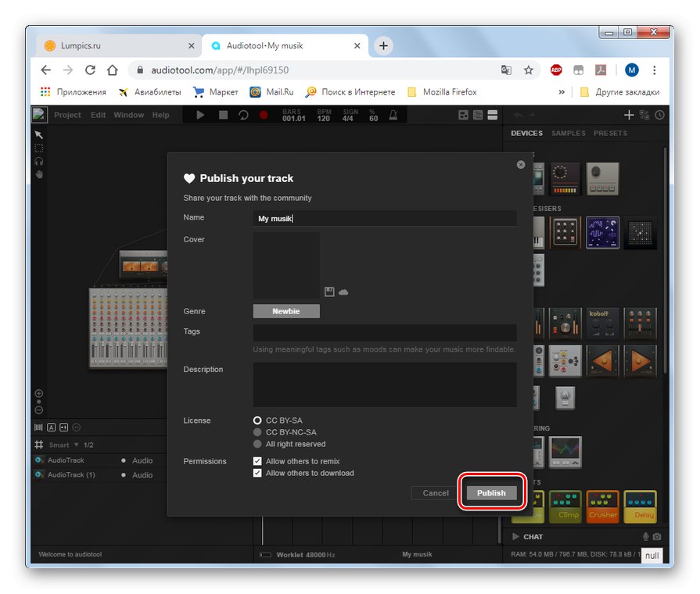The height and width of the screenshot is (594, 700).
Task: Close the Publish your track dialog
Action: [x=521, y=165]
